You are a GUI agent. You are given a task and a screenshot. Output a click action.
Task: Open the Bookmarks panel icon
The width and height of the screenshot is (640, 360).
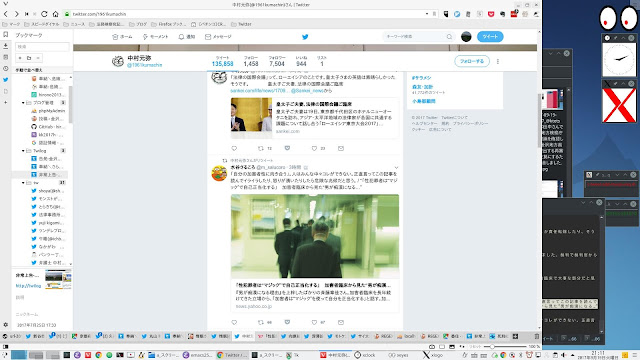point(5,35)
